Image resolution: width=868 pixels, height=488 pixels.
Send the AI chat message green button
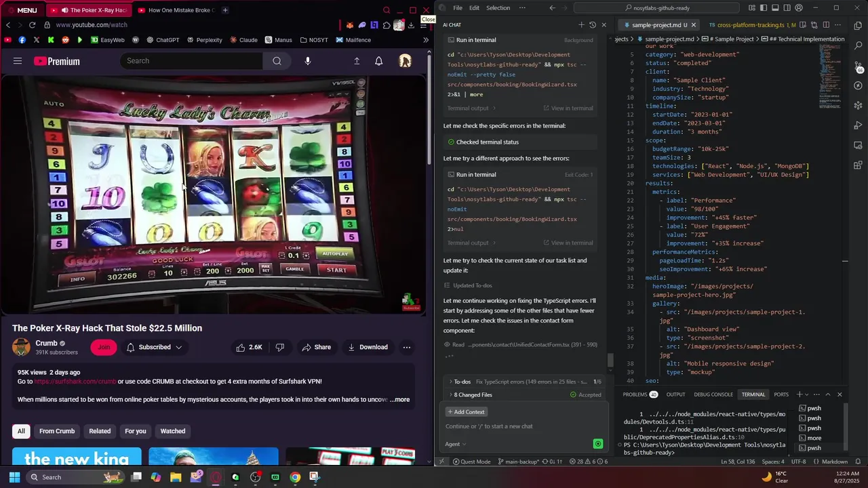597,444
